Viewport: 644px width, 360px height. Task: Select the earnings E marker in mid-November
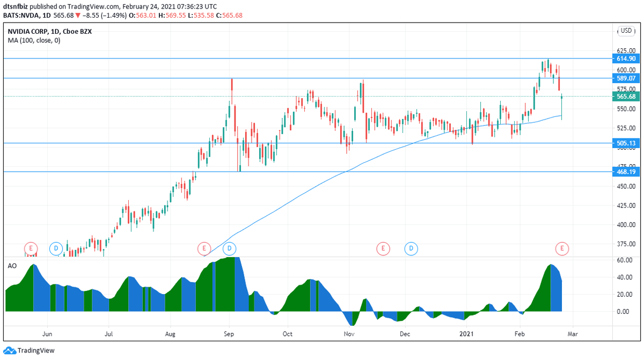pos(383,248)
